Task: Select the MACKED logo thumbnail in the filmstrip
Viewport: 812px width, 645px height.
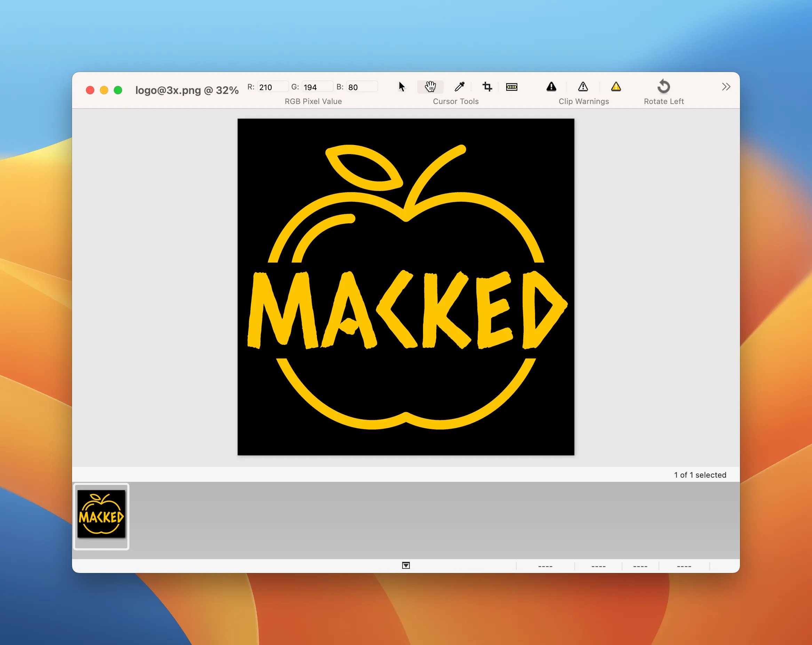Action: coord(101,516)
